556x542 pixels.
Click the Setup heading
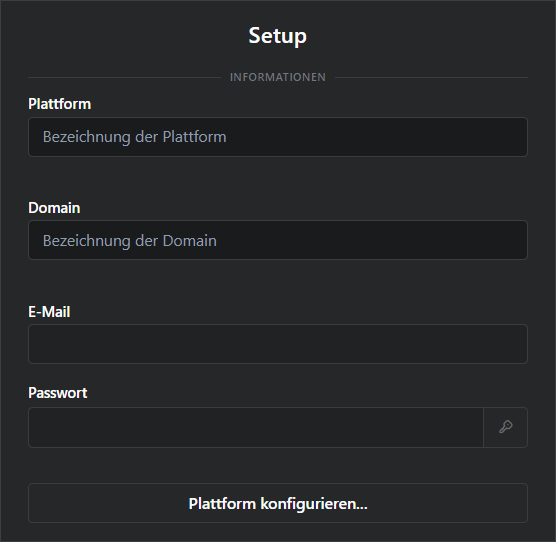[278, 36]
